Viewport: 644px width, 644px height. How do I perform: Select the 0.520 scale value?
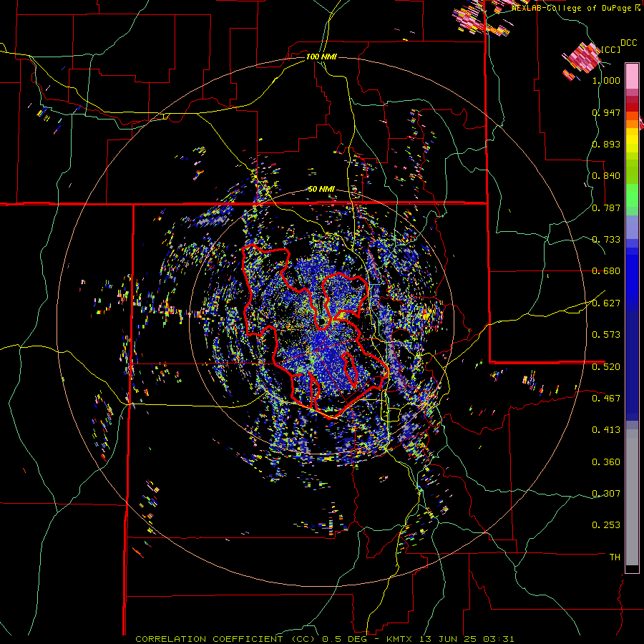tap(606, 367)
